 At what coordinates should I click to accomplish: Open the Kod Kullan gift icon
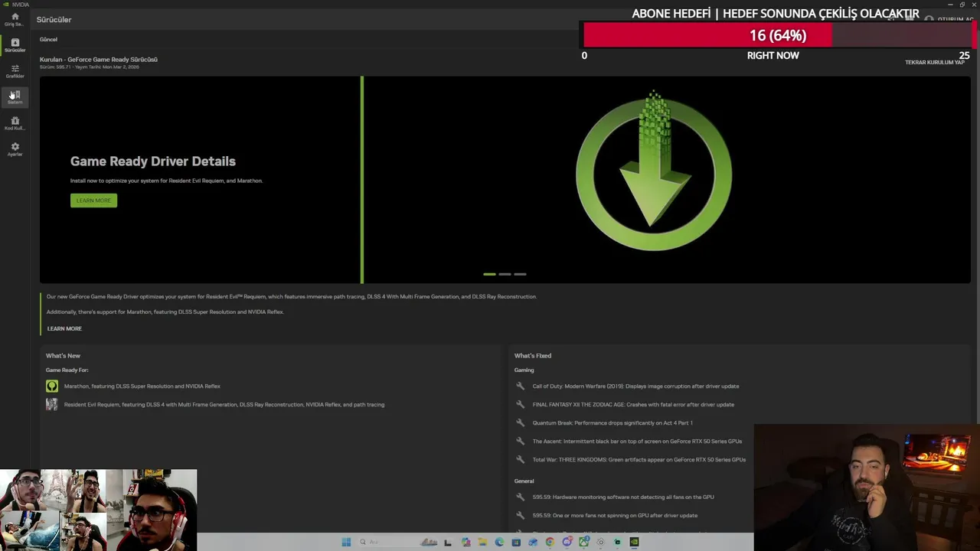coord(15,123)
